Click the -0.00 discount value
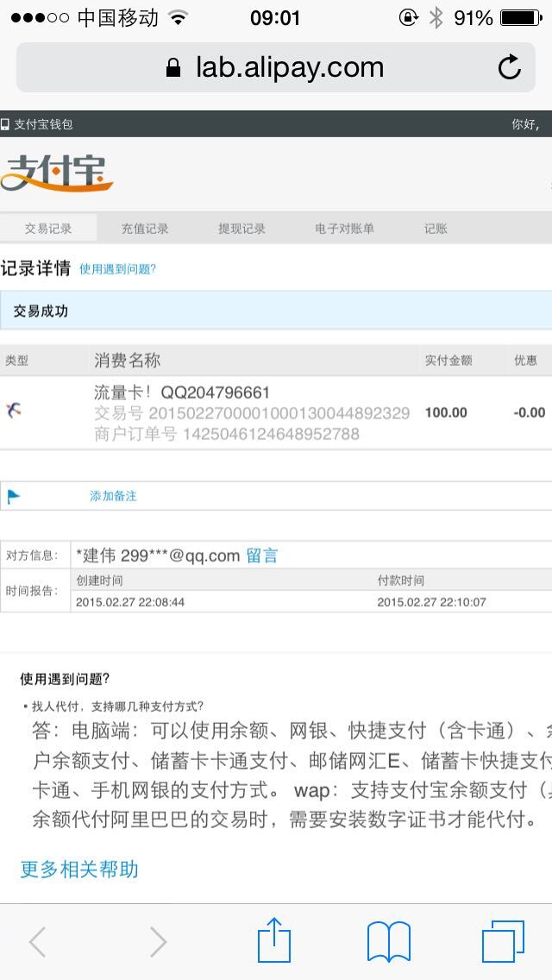552x980 pixels. coord(529,412)
